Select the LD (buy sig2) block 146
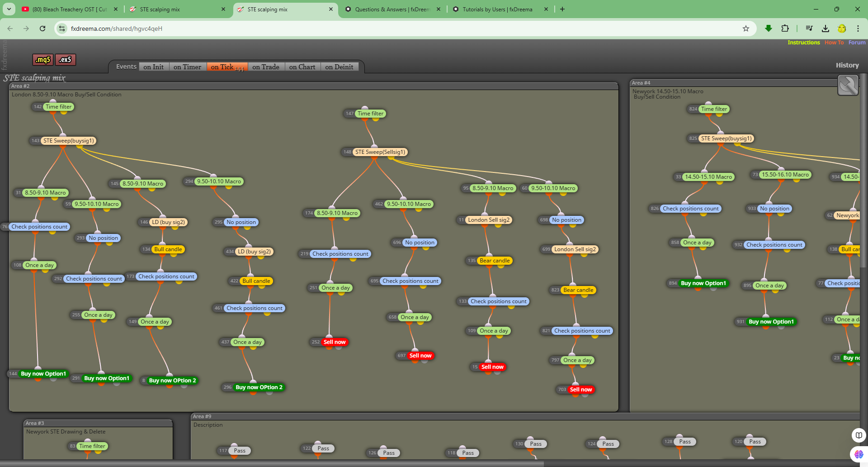868x467 pixels. (168, 222)
